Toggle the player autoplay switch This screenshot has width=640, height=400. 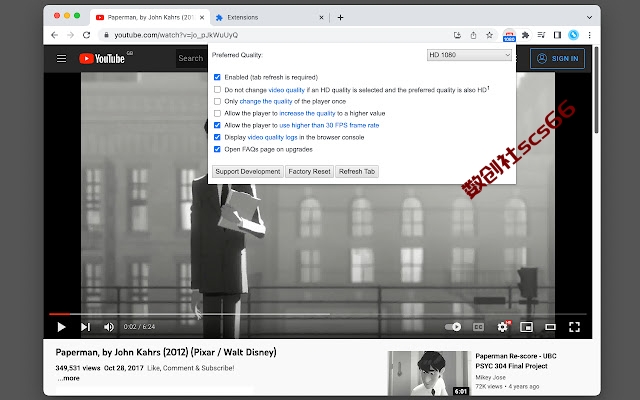453,327
